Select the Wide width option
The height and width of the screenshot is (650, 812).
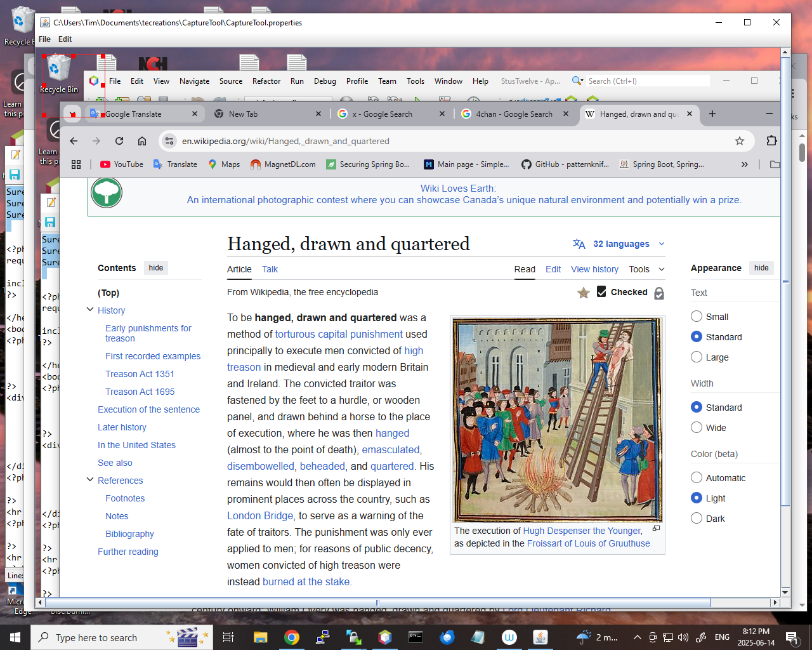pyautogui.click(x=697, y=427)
